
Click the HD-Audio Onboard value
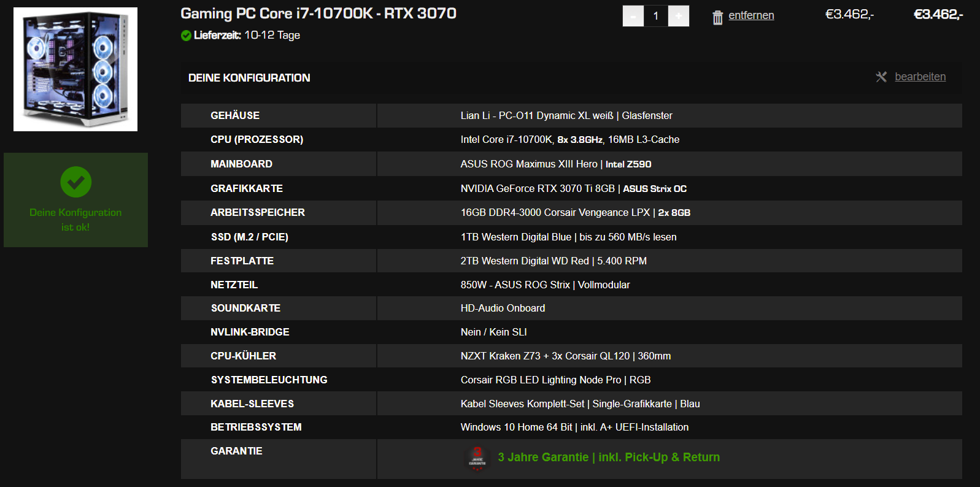coord(503,308)
